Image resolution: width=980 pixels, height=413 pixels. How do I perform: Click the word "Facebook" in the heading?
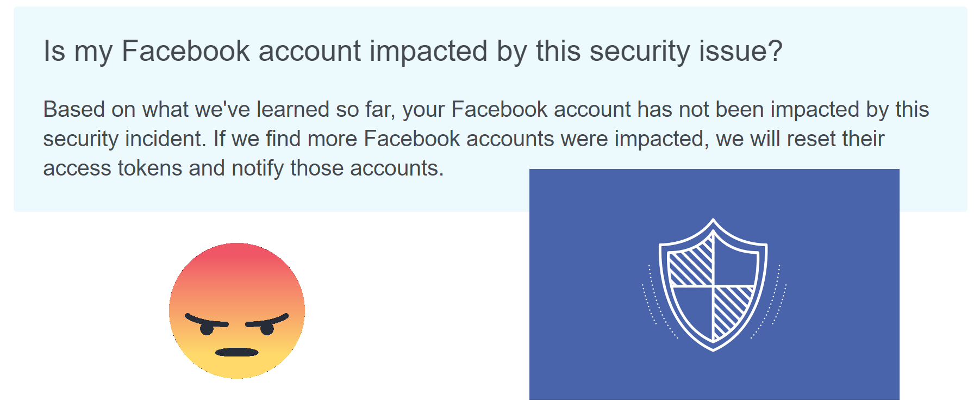coord(186,51)
